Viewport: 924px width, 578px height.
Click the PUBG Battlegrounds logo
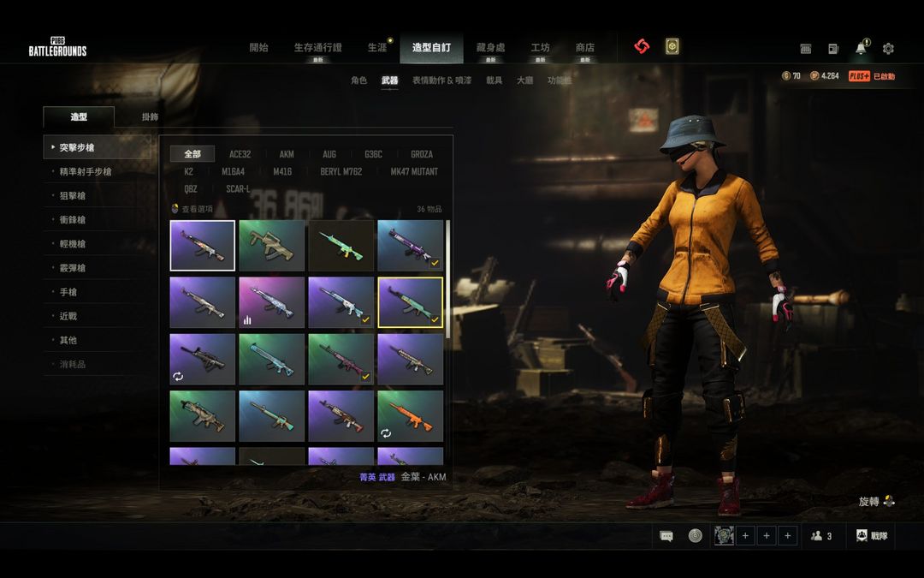[x=58, y=46]
